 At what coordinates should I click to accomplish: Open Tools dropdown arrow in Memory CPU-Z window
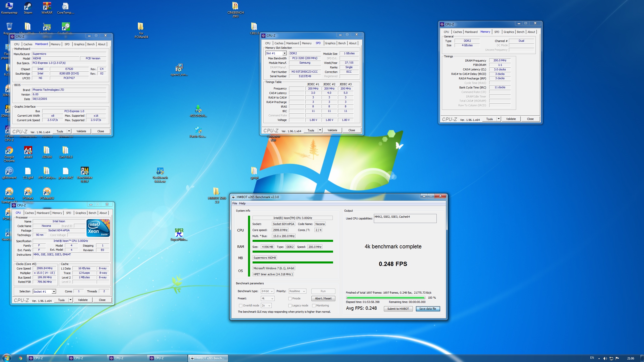tap(499, 119)
